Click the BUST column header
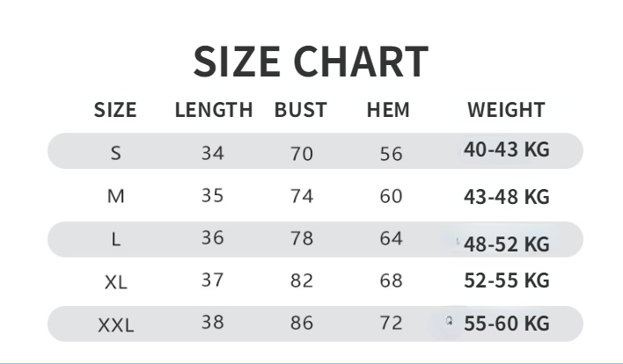623x364 pixels. [301, 111]
